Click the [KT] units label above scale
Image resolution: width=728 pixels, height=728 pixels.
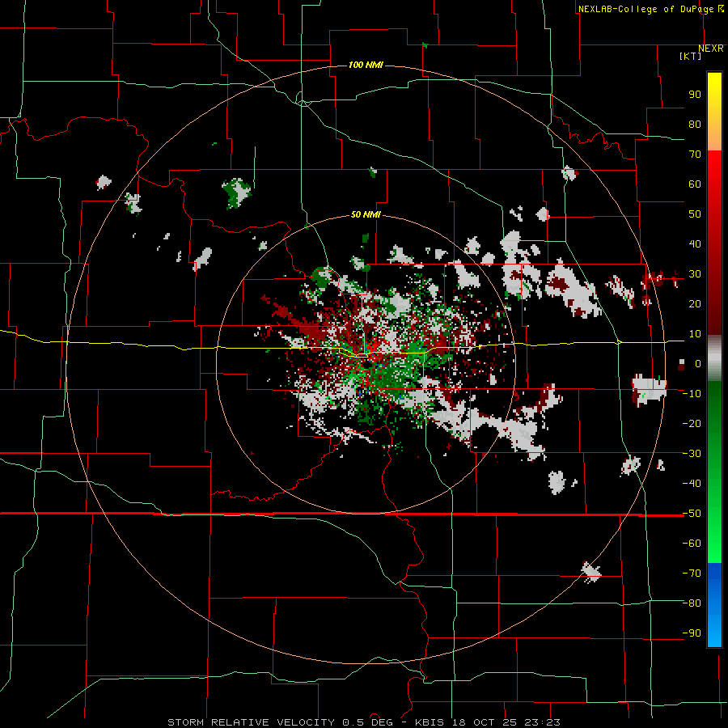[x=691, y=56]
